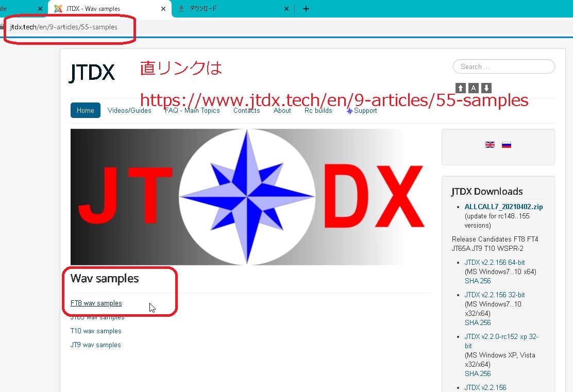Screen dimensions: 573x392
Task: Open the Videos/Guides menu item
Action: click(x=129, y=110)
